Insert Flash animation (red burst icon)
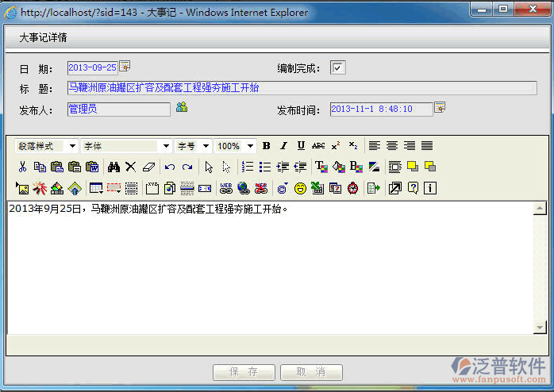 coord(40,188)
